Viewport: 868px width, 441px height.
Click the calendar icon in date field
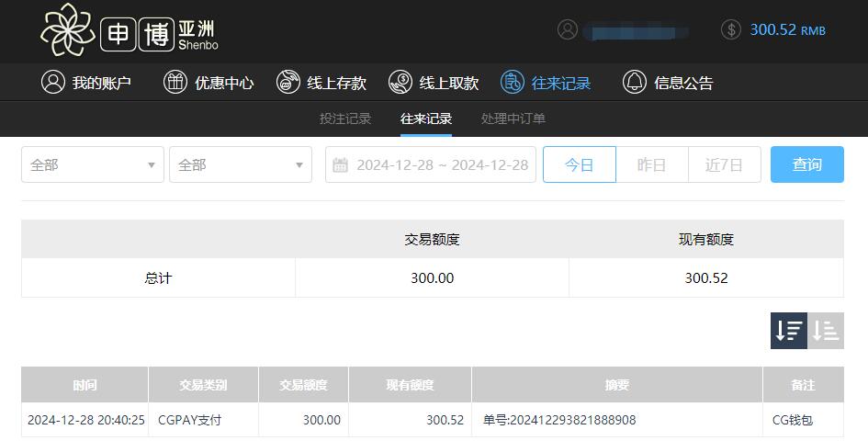(340, 164)
